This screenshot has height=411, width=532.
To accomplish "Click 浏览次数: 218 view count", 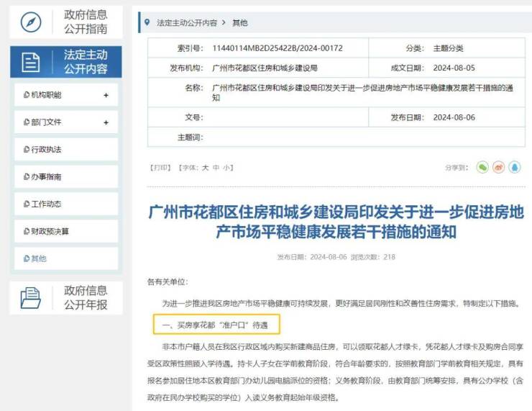I will [373, 257].
